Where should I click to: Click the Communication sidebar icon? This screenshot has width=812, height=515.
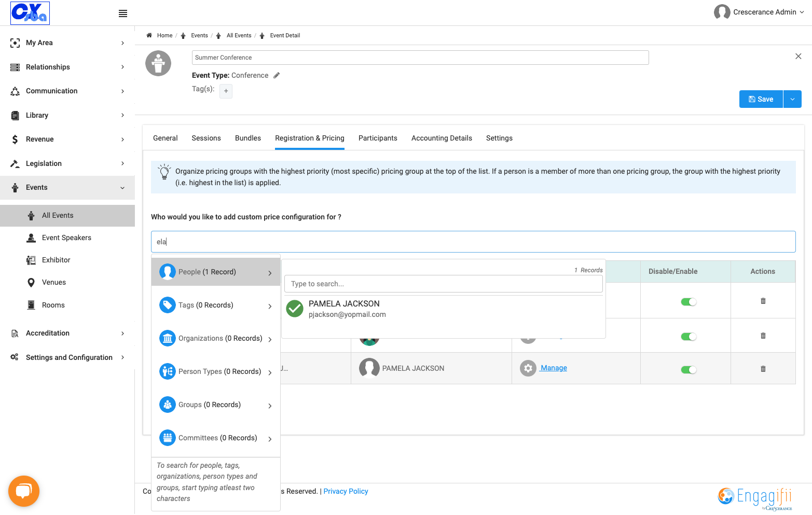tap(15, 91)
